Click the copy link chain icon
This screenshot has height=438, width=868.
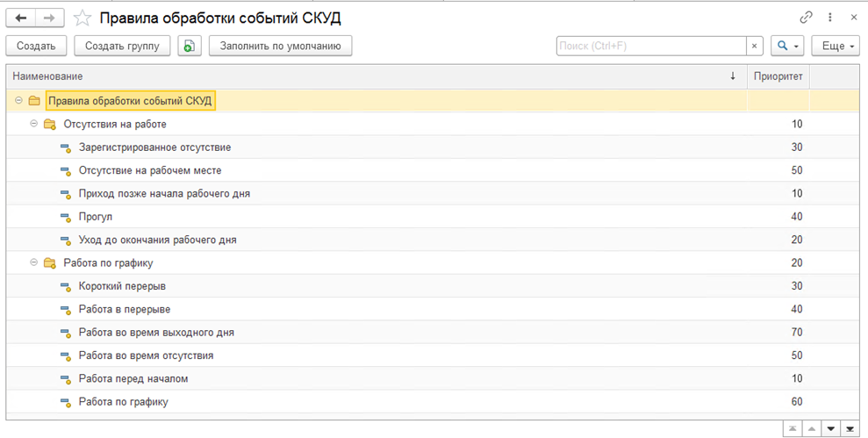806,18
